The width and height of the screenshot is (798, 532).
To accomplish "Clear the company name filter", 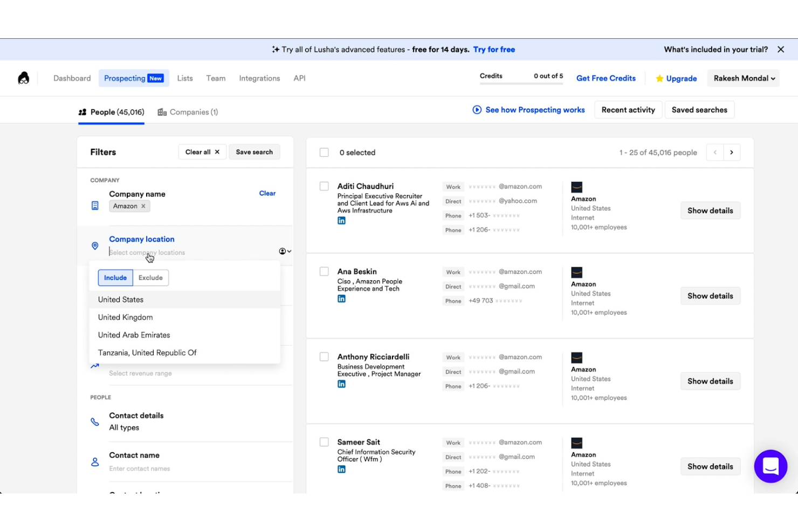I will coord(267,194).
